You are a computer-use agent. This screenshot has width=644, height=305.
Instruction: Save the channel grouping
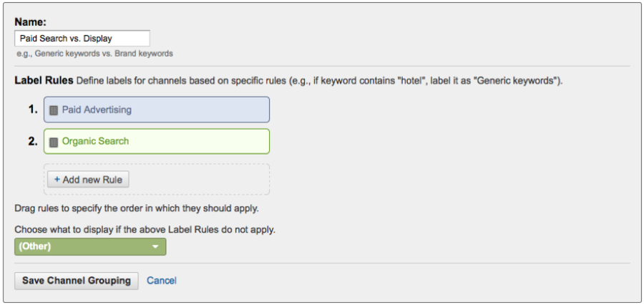[77, 281]
